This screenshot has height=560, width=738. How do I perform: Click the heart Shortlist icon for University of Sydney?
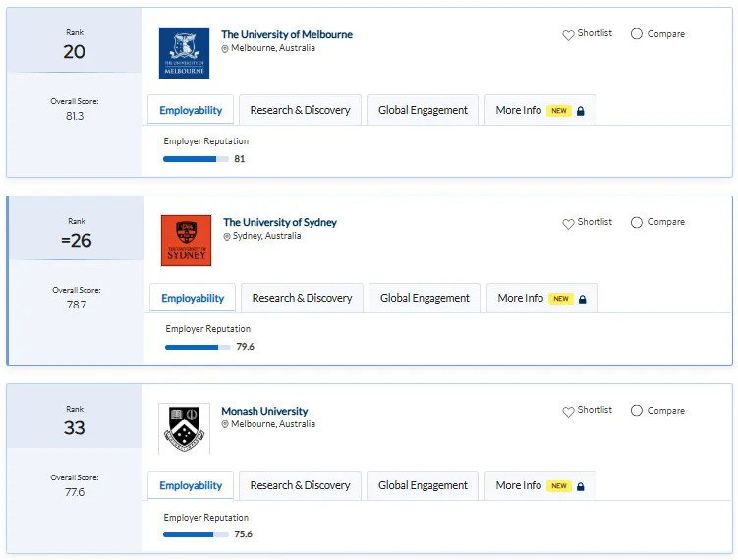click(x=568, y=224)
